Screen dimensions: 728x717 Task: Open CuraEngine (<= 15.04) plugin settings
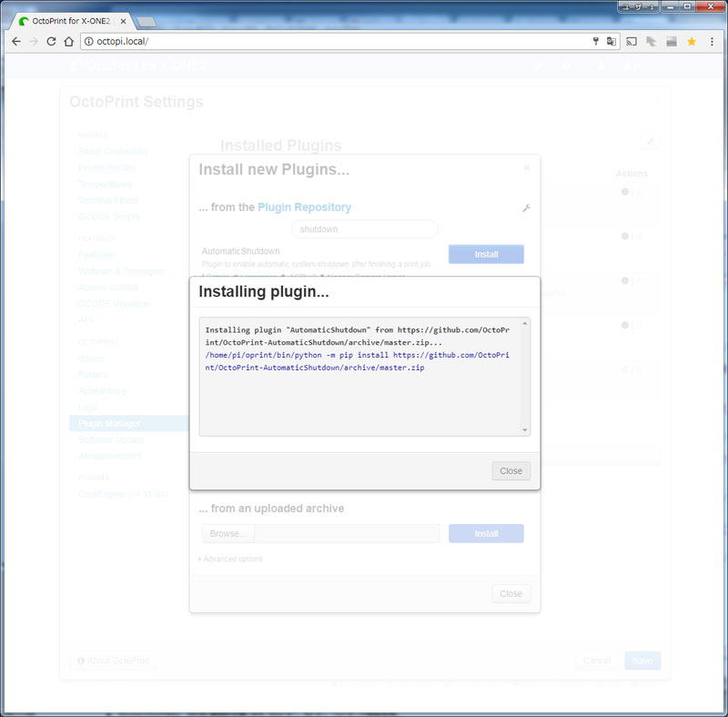click(123, 494)
